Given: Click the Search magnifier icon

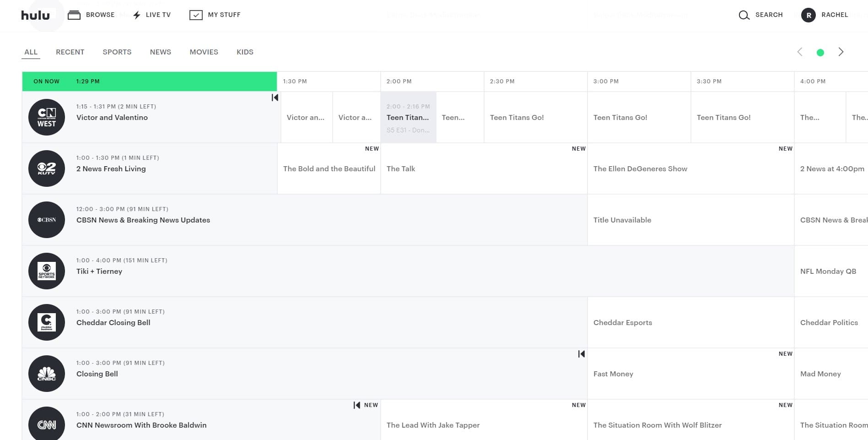Looking at the screenshot, I should click(744, 15).
